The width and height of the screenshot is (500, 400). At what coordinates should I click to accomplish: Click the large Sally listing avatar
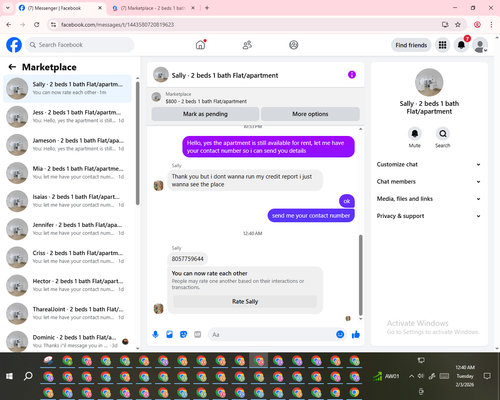429,82
